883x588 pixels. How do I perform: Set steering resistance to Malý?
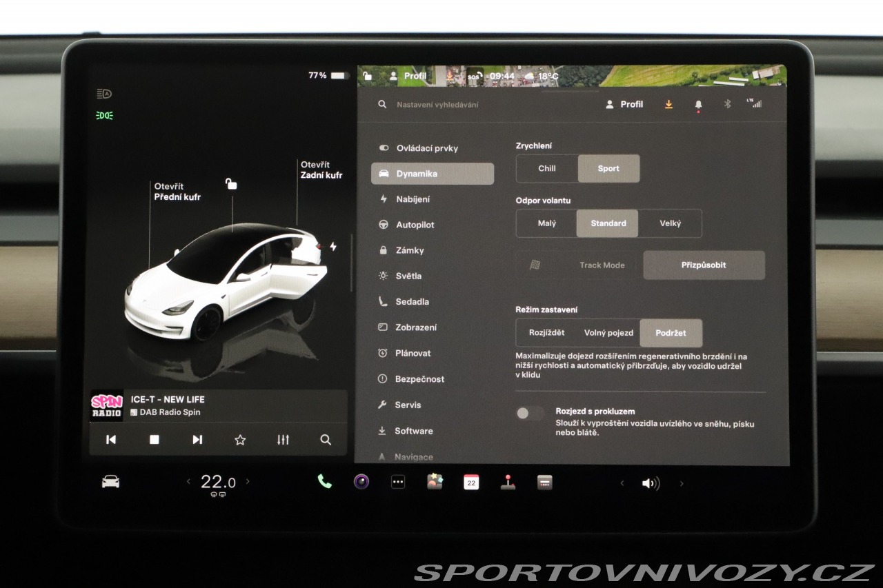click(547, 223)
